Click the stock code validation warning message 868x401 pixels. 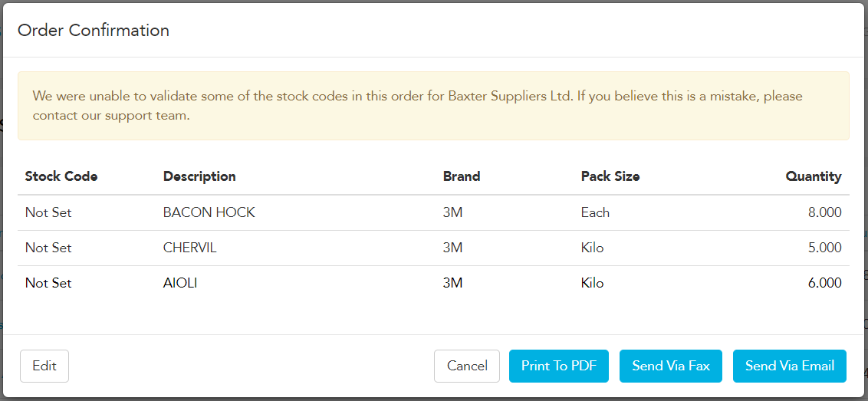pos(433,106)
